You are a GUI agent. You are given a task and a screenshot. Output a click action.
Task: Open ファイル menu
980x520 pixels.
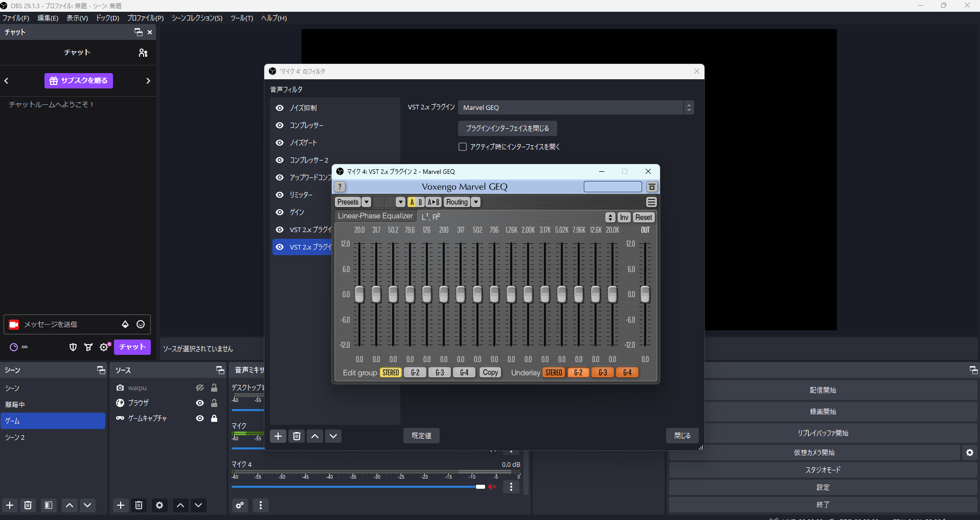16,18
